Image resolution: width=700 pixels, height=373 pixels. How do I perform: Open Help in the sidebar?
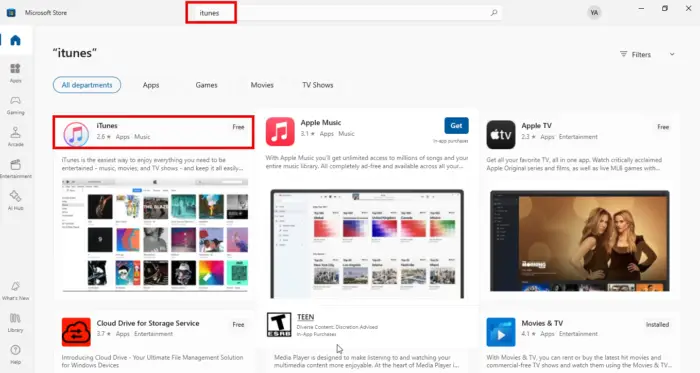(15, 354)
